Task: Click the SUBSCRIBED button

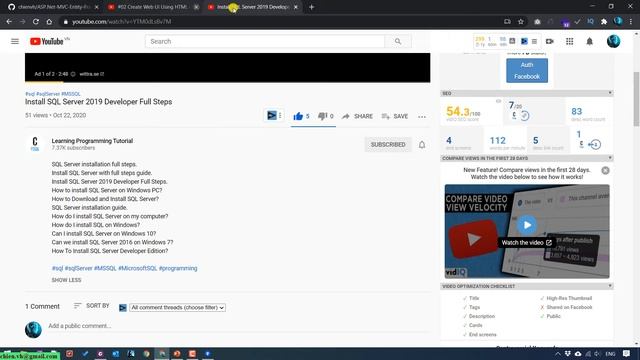Action: (x=388, y=144)
